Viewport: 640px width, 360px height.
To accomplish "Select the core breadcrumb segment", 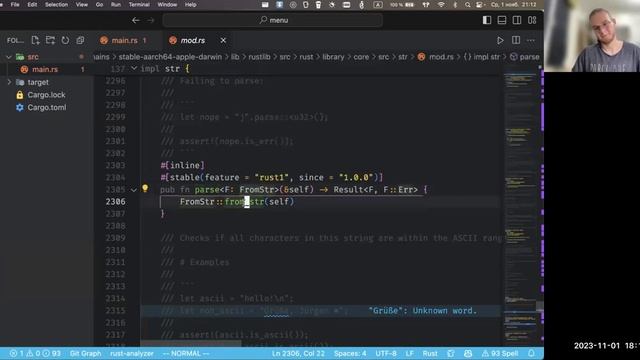I will [x=361, y=57].
